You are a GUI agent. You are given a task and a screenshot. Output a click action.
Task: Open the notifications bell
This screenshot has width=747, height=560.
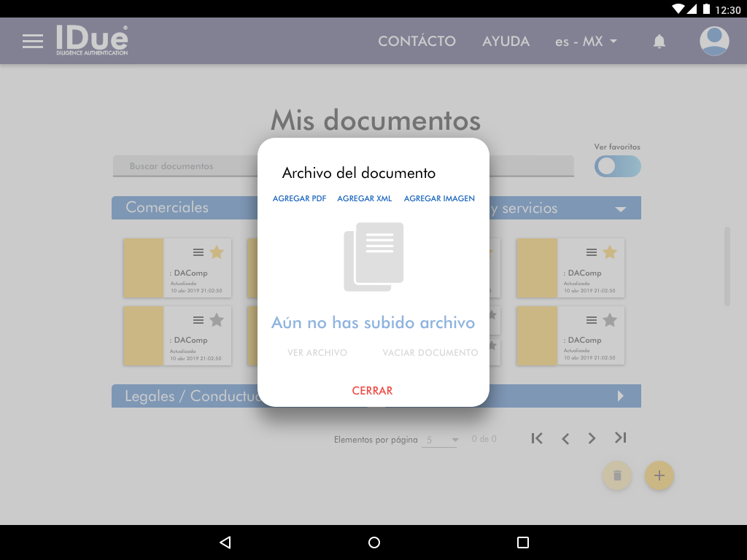659,42
